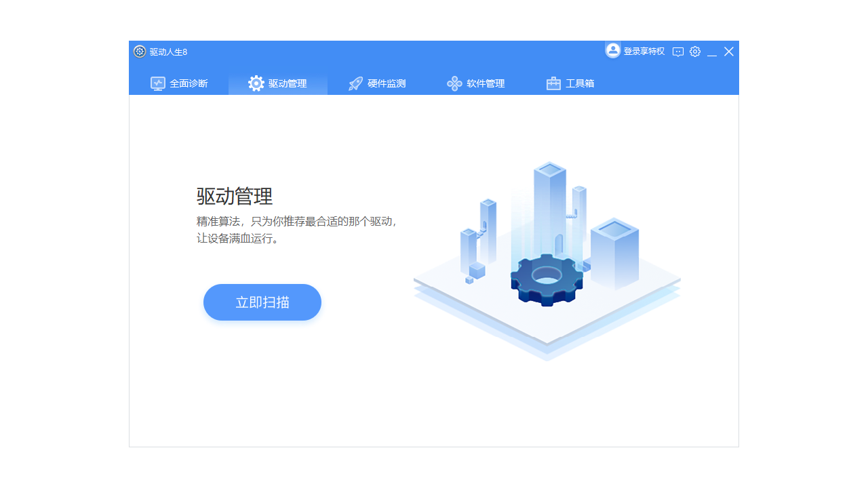Click the 软件管理 four-dot icon
Viewport: 868px width, 488px height.
[454, 83]
